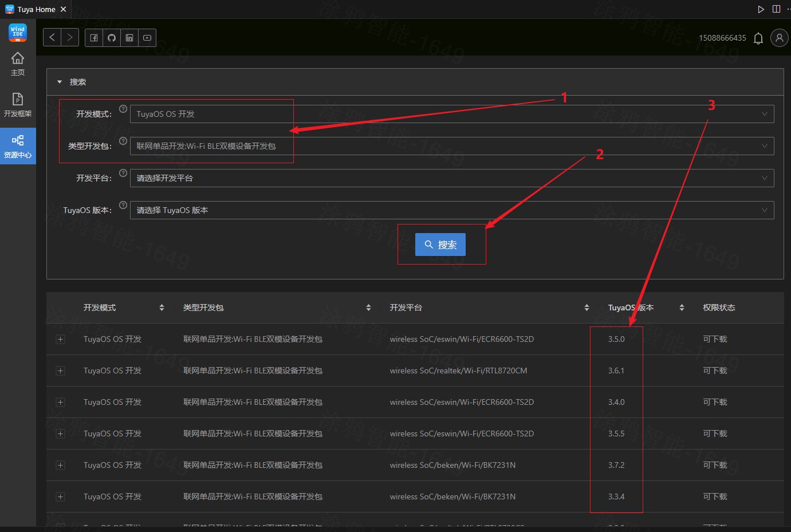Click the blue 搜索 button
Image resolution: width=791 pixels, height=532 pixels.
pos(440,245)
